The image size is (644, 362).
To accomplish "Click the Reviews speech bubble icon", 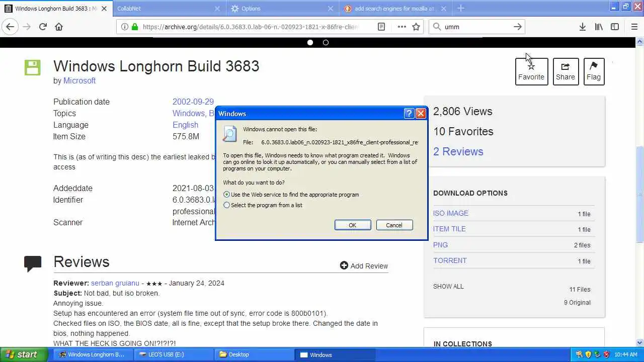I will point(33,263).
